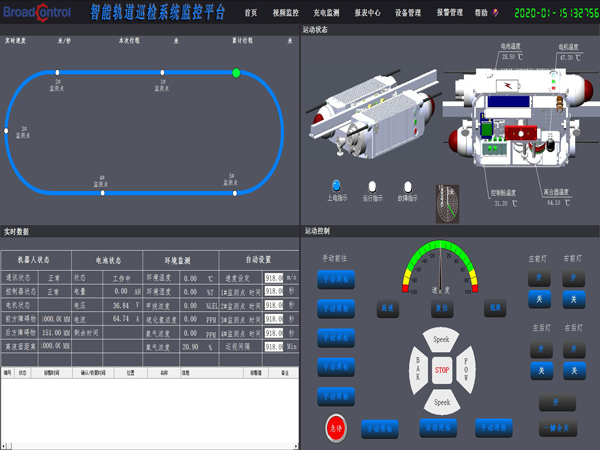Image resolution: width=600 pixels, height=450 pixels.
Task: Click the blue 上电指示 power indicator lamp
Action: 336,186
